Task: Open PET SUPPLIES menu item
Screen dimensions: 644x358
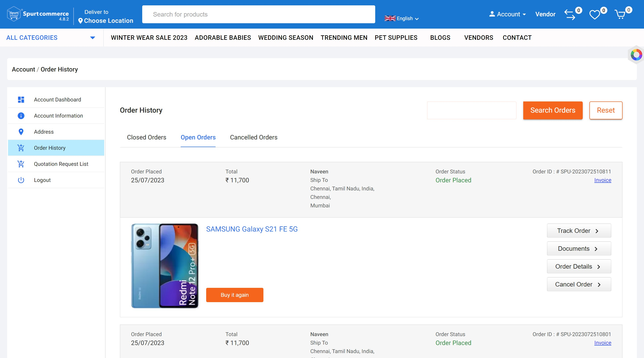Action: (396, 38)
